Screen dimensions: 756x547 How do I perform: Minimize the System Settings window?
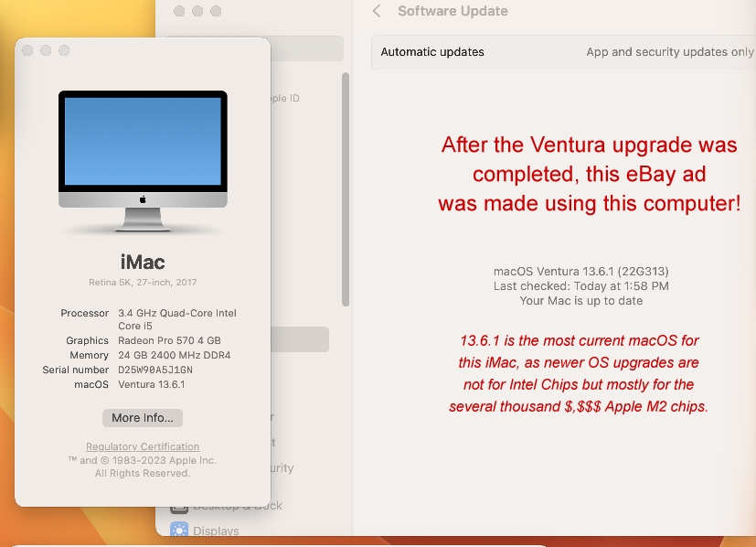(x=197, y=11)
